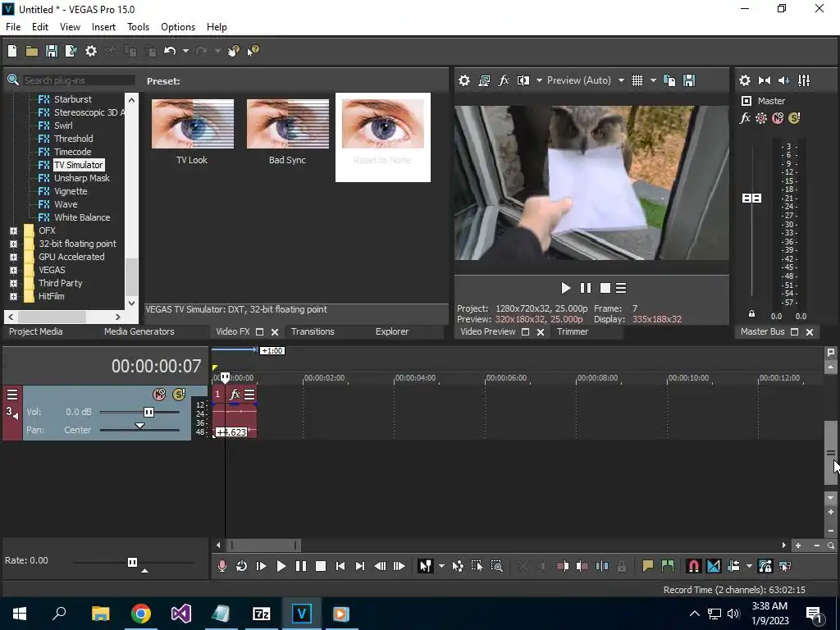The height and width of the screenshot is (630, 840).
Task: Select the Vignette effect
Action: (71, 191)
